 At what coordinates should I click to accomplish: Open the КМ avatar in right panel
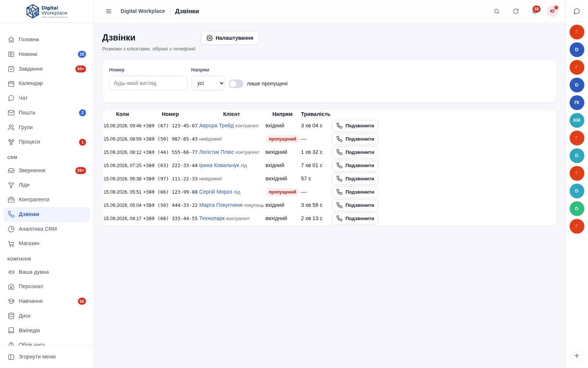tap(577, 120)
